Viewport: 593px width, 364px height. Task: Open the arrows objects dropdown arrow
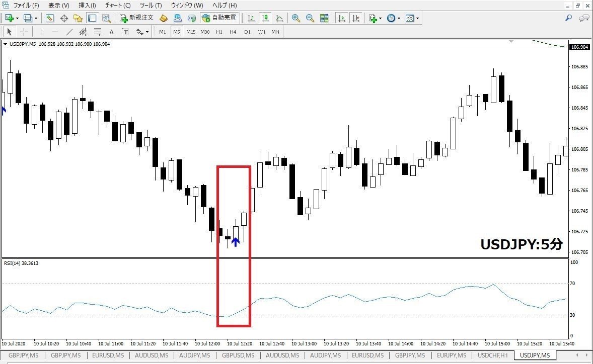(147, 32)
